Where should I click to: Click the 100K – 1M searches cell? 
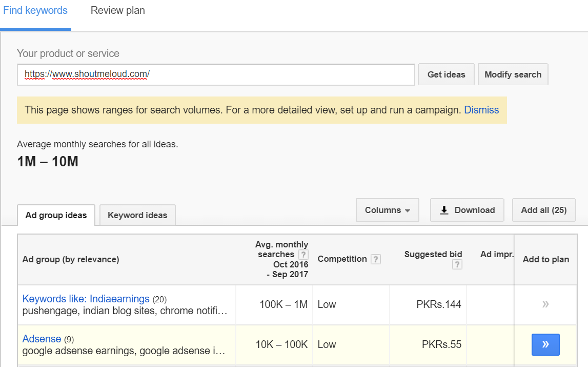tap(283, 304)
